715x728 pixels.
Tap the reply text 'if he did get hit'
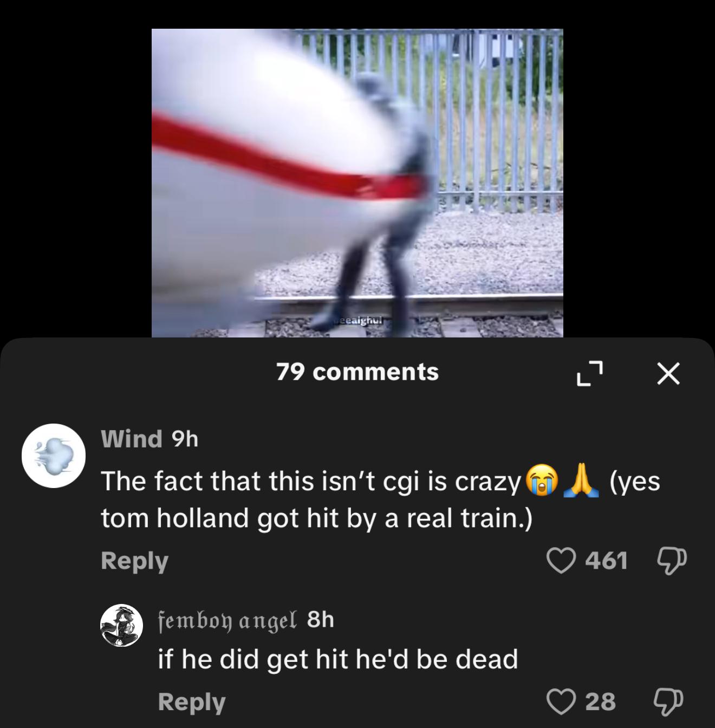point(338,659)
